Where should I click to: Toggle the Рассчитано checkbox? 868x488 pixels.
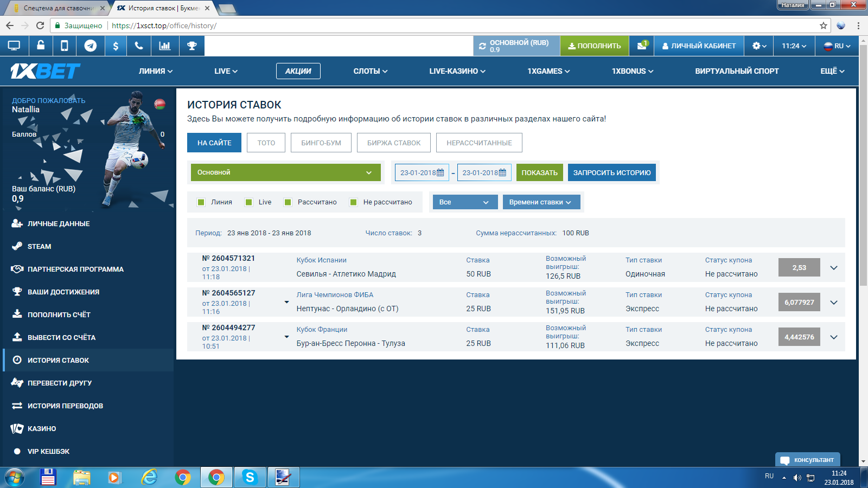288,202
